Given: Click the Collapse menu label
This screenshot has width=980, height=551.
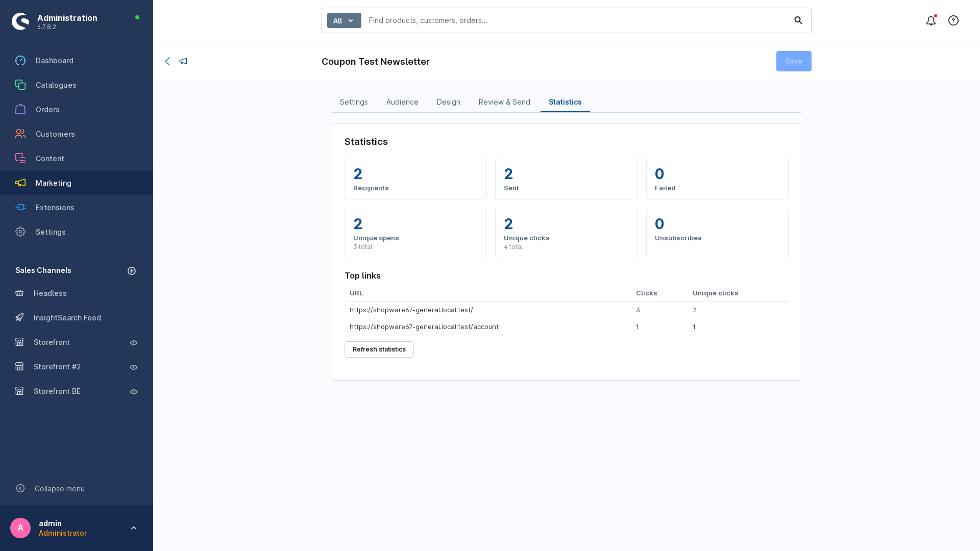Looking at the screenshot, I should pyautogui.click(x=60, y=489).
